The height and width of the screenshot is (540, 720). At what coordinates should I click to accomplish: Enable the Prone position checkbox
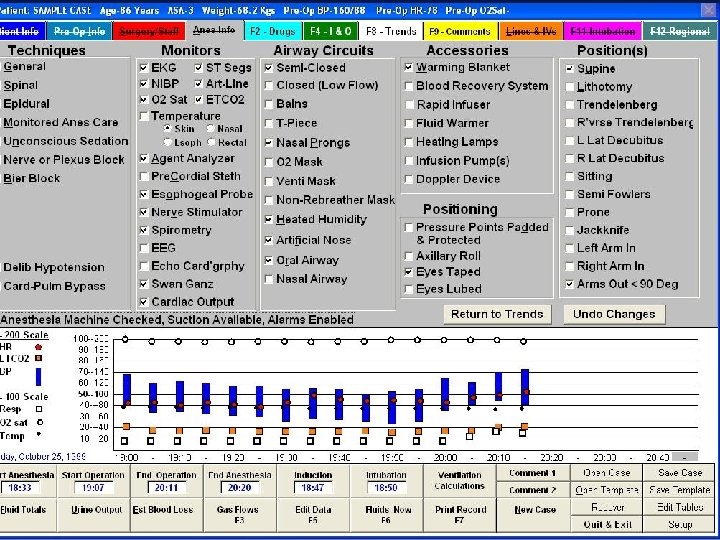570,212
